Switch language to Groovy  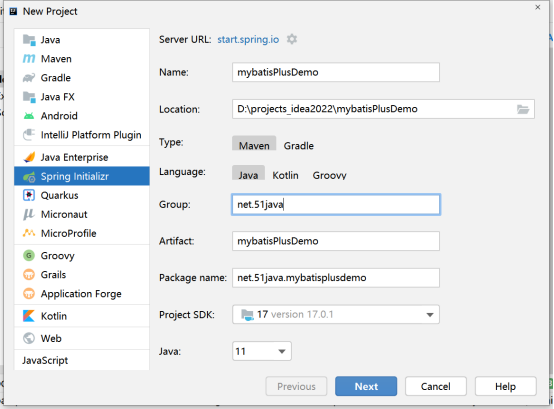329,175
